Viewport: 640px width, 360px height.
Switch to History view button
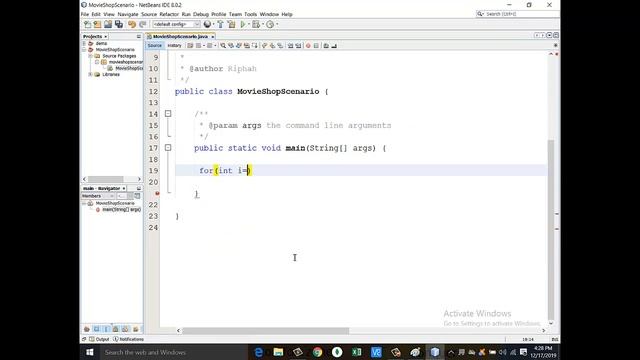pyautogui.click(x=174, y=46)
